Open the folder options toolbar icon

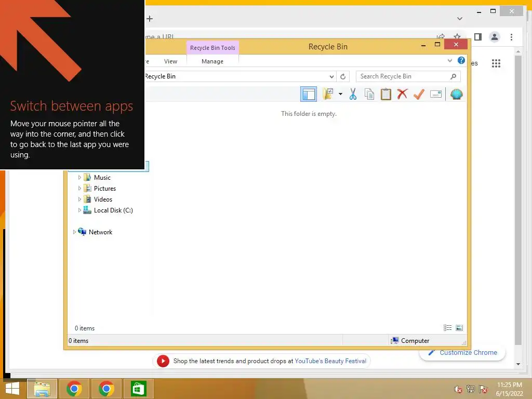pos(328,94)
